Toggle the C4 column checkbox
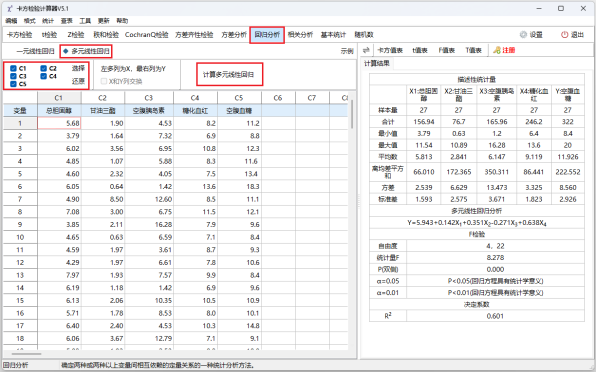This screenshot has height=372, width=596. click(x=43, y=76)
